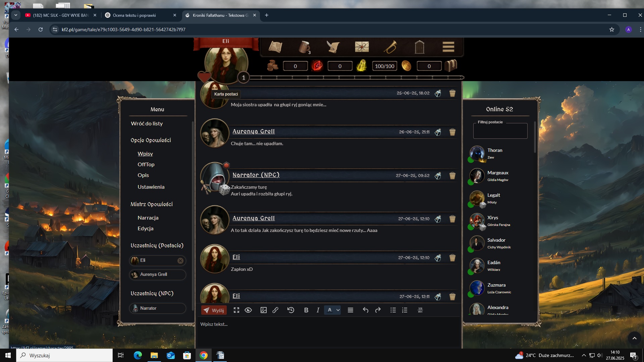
Task: Insert numbered list
Action: [x=405, y=310]
